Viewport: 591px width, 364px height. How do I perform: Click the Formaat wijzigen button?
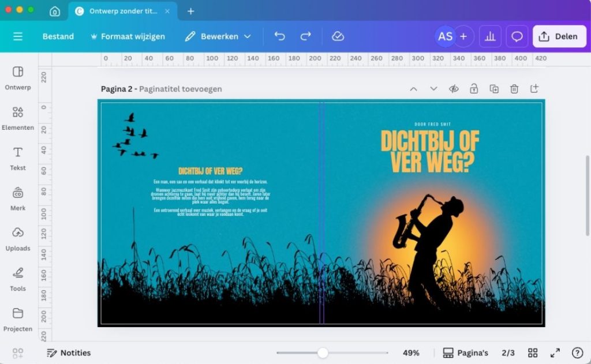128,36
